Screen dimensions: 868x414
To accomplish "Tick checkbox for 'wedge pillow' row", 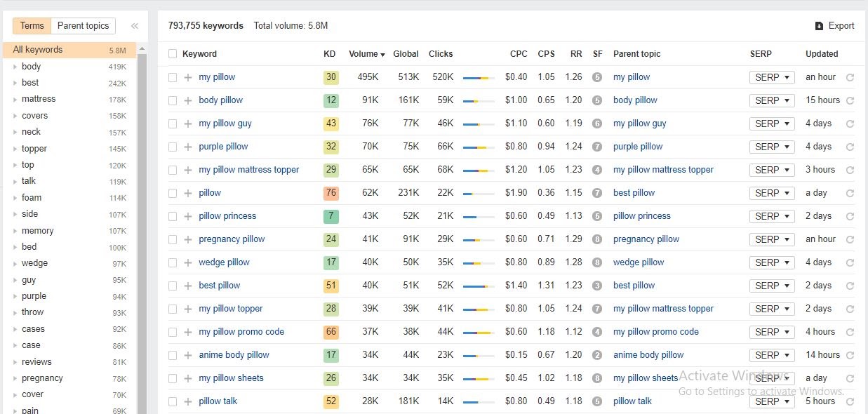I will [x=173, y=262].
